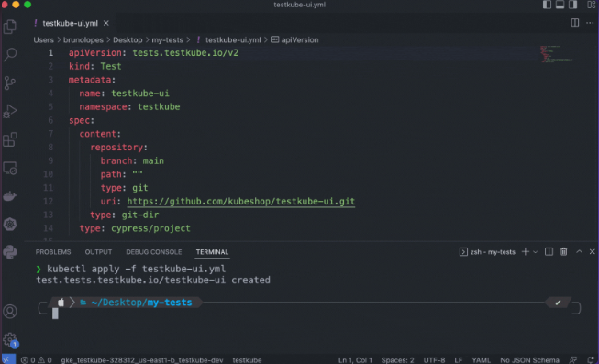The height and width of the screenshot is (364, 599).
Task: Toggle the secondary side bar layout button
Action: point(572,5)
